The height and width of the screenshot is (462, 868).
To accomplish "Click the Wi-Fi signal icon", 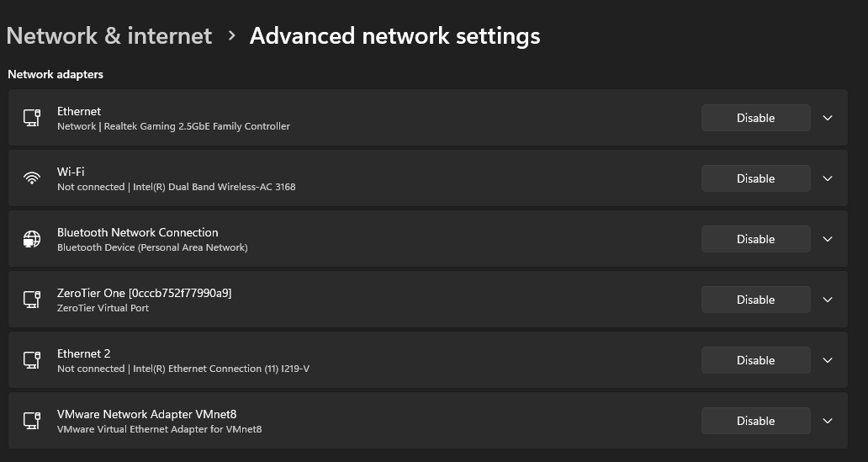I will (x=32, y=178).
